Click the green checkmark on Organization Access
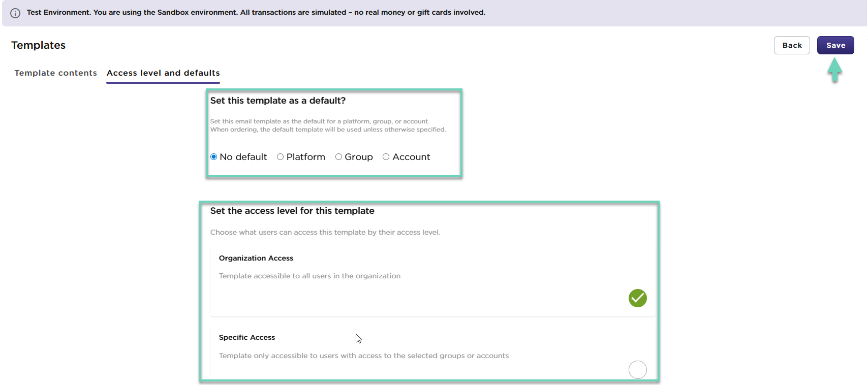868x385 pixels. click(x=637, y=298)
